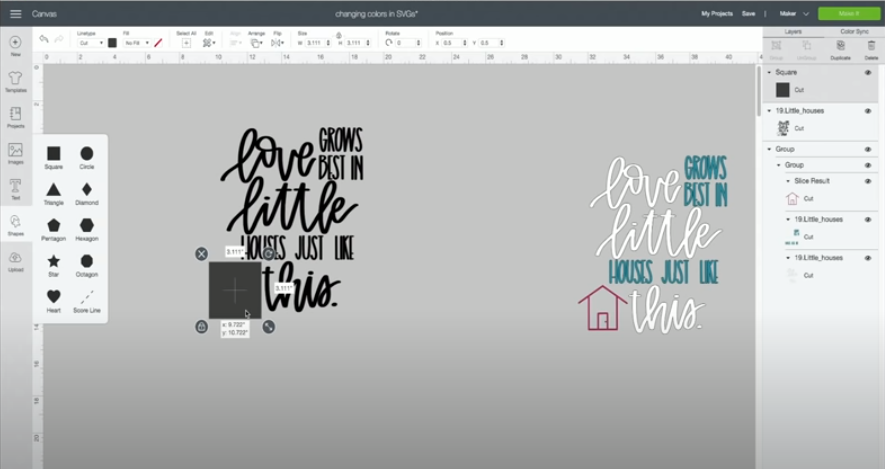The width and height of the screenshot is (885, 469).
Task: Hide the top-level Group layer
Action: (x=868, y=149)
